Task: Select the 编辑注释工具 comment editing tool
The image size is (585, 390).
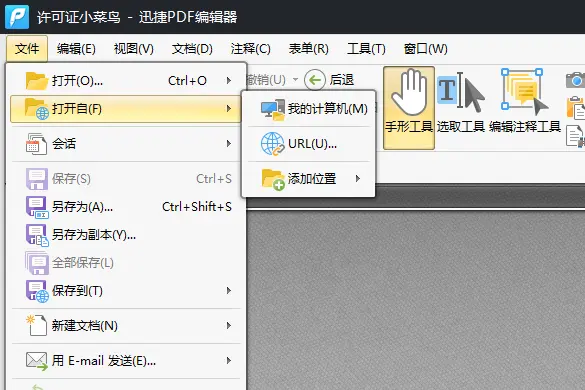Action: point(525,102)
